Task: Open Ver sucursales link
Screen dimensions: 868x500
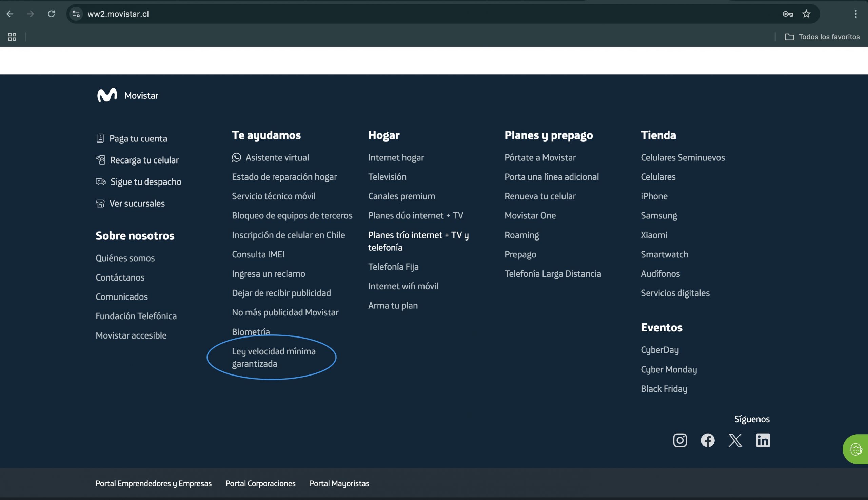Action: point(137,203)
